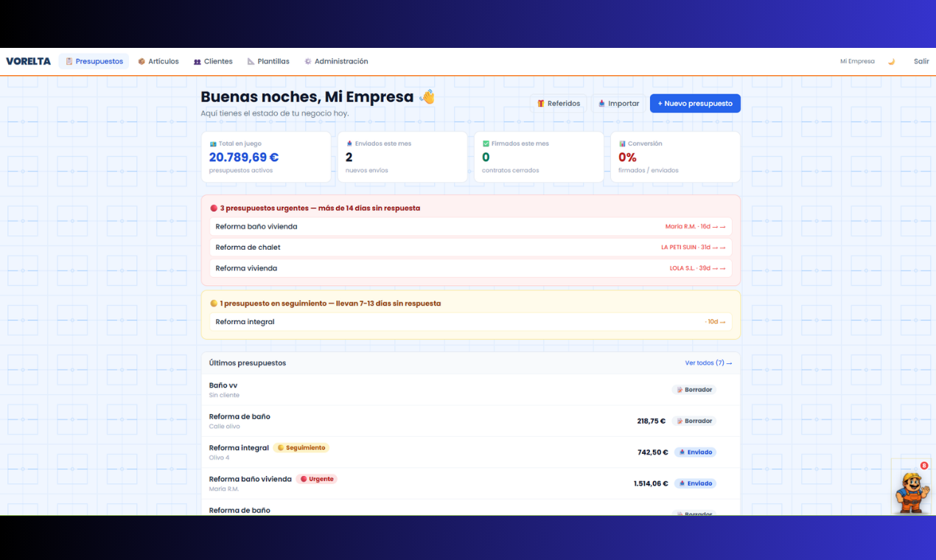Screen dimensions: 936x560
Task: Click the 218,75 € amount
Action: pos(651,421)
